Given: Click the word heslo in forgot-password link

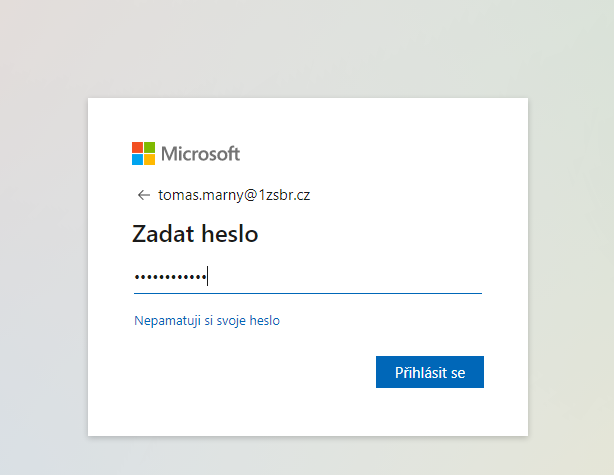Looking at the screenshot, I should 265,320.
